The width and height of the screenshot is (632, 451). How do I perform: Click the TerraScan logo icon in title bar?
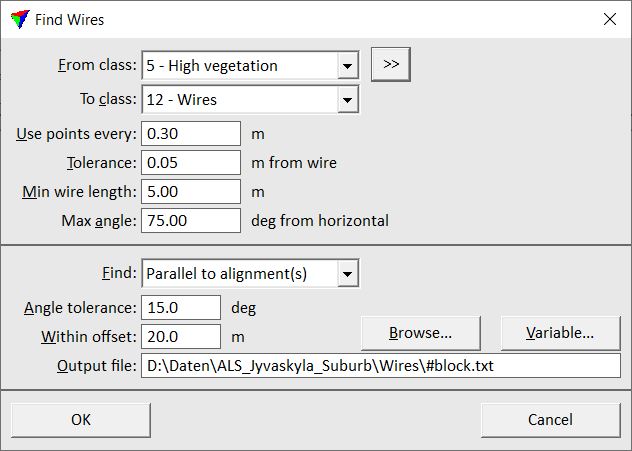pyautogui.click(x=20, y=19)
